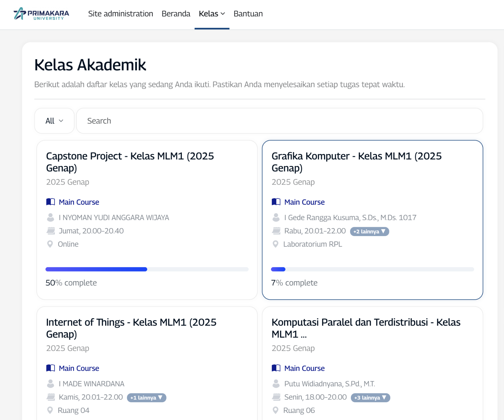This screenshot has width=504, height=420.
Task: Click lecturer icon beside I Gede Rangga Kusuma
Action: tap(276, 217)
